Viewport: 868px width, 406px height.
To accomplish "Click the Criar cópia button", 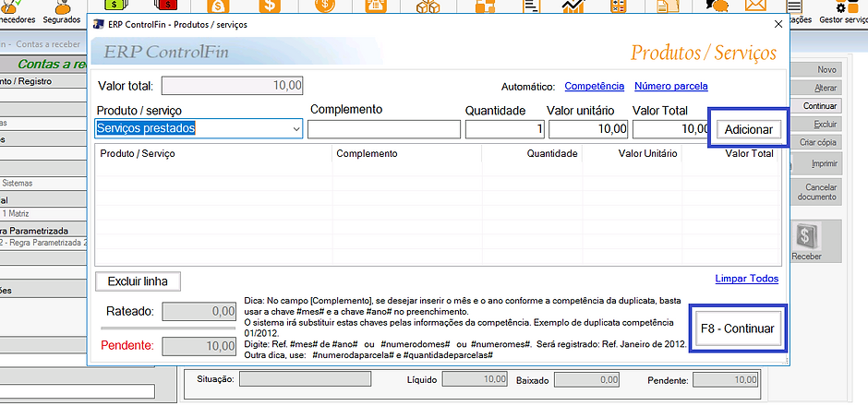I will tap(818, 142).
